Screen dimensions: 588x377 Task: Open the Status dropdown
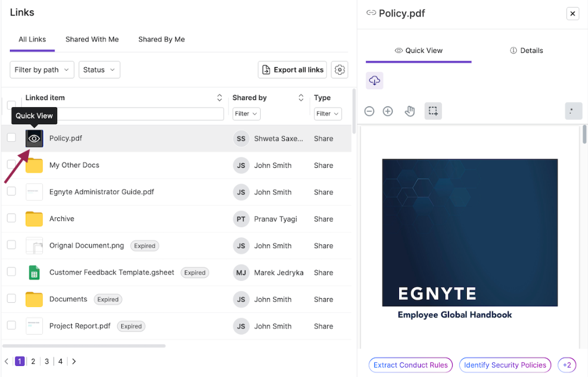tap(99, 70)
